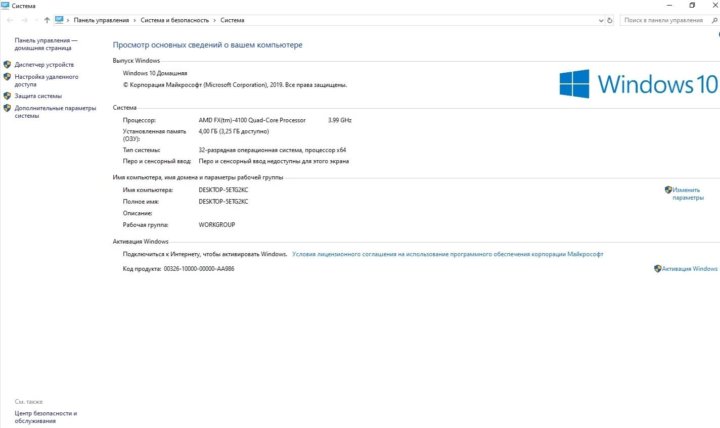This screenshot has height=428, width=720.
Task: Expand the chevron after Система и безопасность breadcrumb
Action: [x=214, y=19]
